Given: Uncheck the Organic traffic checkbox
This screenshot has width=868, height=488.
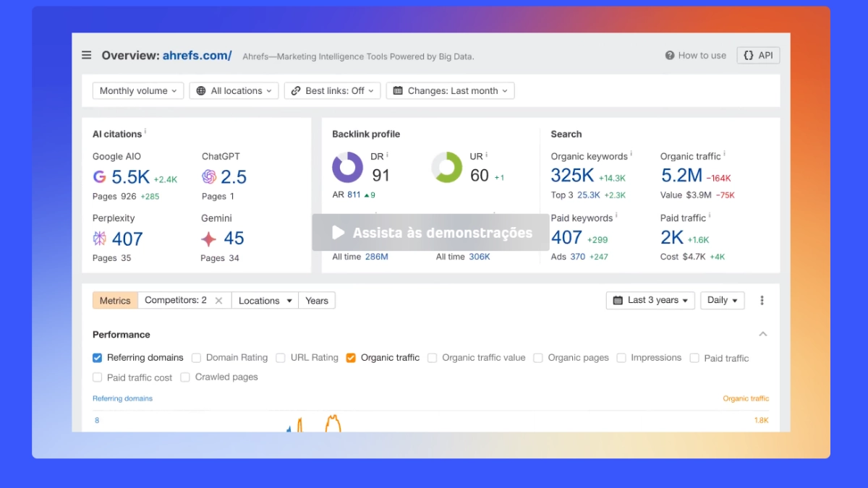Looking at the screenshot, I should (351, 358).
